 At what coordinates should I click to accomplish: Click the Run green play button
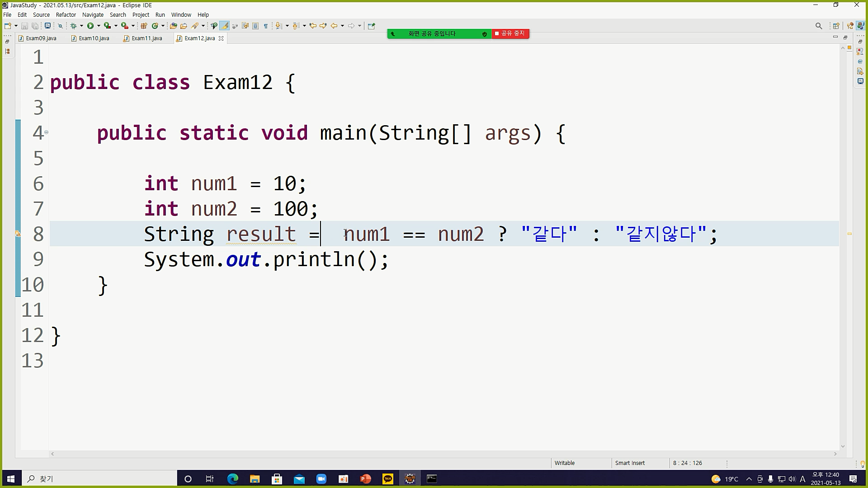point(90,26)
